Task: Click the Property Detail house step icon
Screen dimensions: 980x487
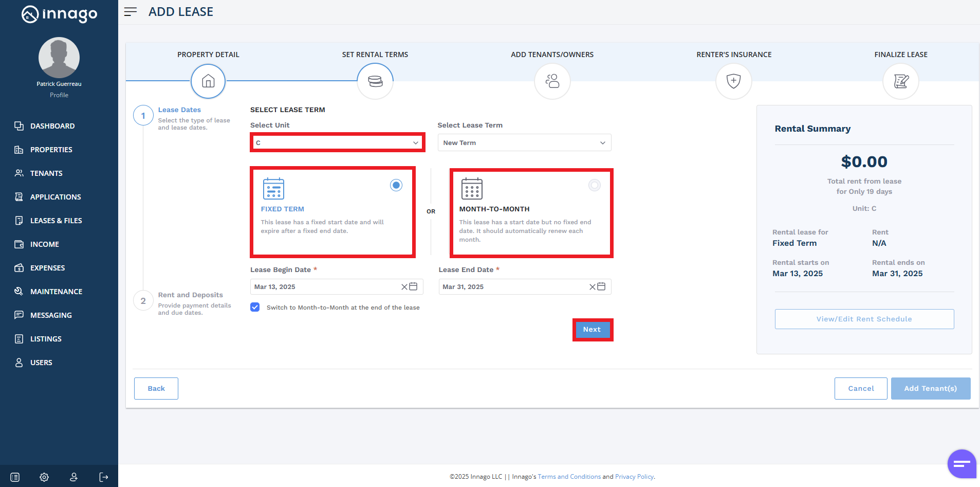Action: coord(208,81)
